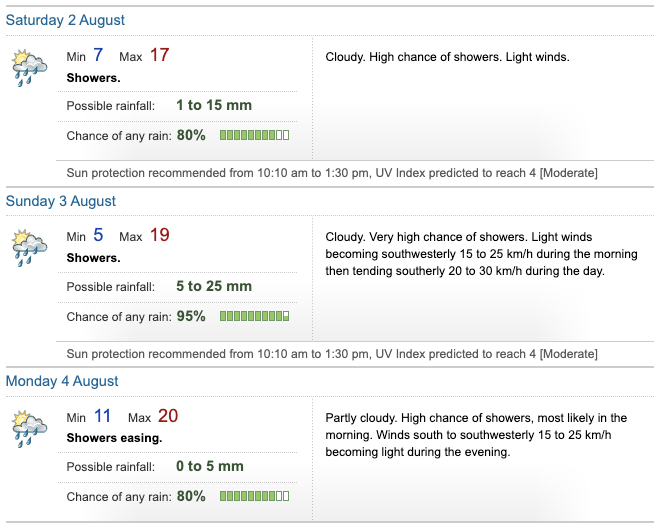The width and height of the screenshot is (654, 528).
Task: Click the Saturday 2 August heading
Action: coord(66,20)
